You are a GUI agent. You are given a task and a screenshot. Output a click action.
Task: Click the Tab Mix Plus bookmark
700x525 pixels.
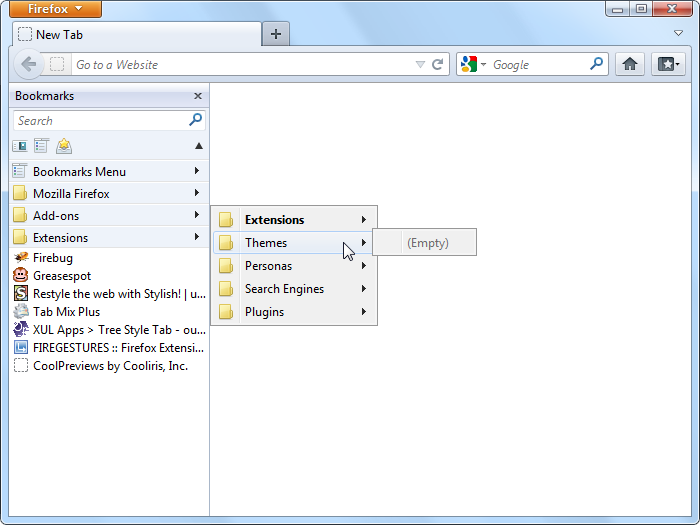tap(66, 312)
